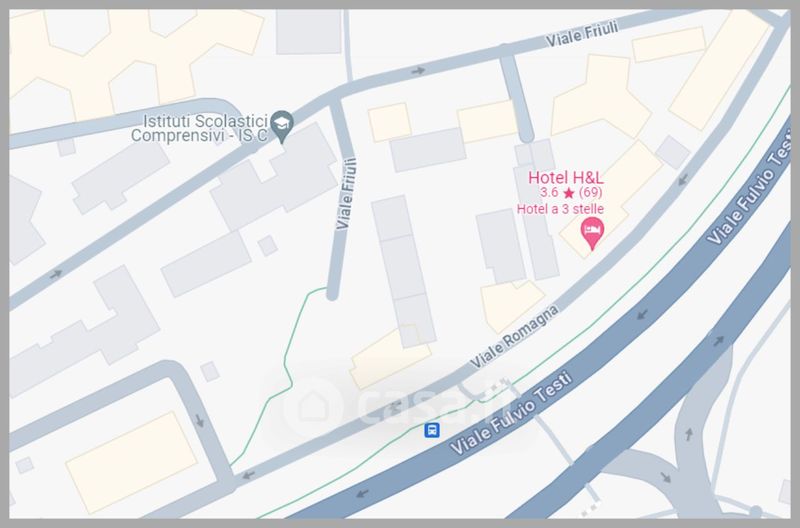Click the review count (69)
The height and width of the screenshot is (528, 800).
tap(590, 193)
